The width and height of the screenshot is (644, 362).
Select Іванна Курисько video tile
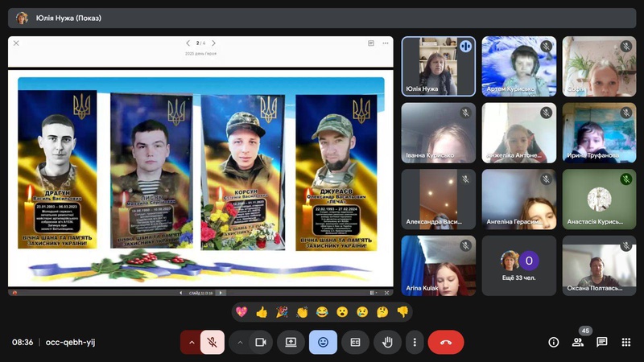[438, 133]
